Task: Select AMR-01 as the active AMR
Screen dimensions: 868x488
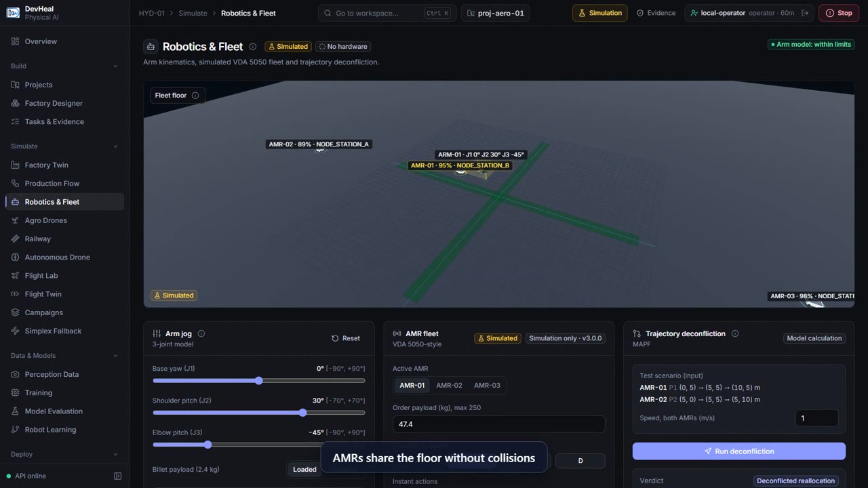Action: point(412,386)
